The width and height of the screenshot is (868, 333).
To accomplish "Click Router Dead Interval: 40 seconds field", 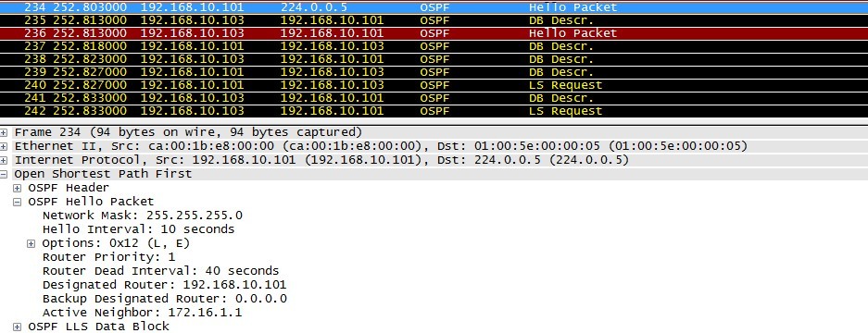I will coord(160,271).
